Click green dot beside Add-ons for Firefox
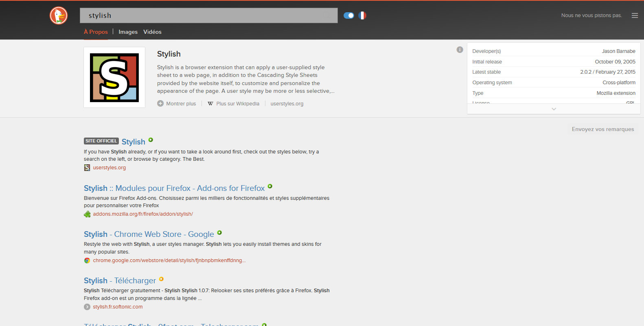The image size is (644, 326). coord(270,186)
